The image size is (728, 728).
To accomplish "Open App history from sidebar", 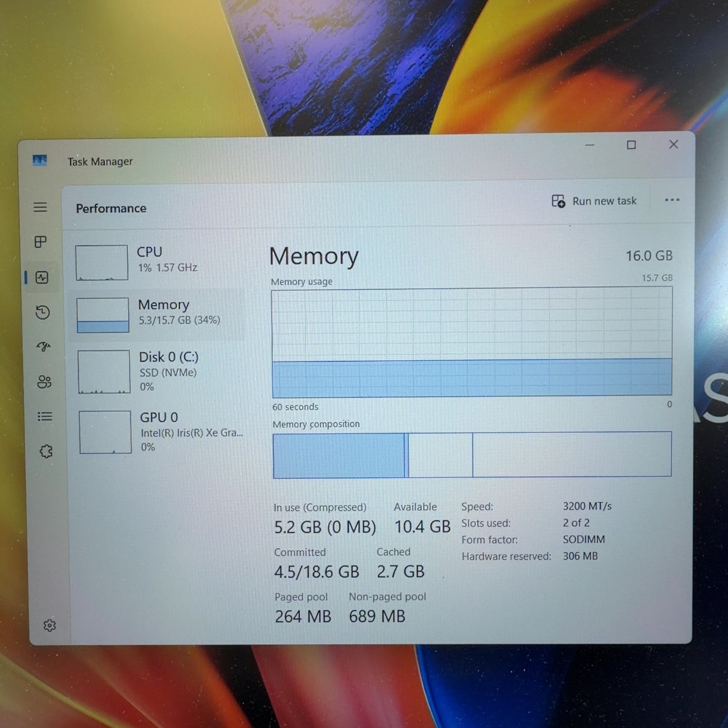I will point(43,312).
